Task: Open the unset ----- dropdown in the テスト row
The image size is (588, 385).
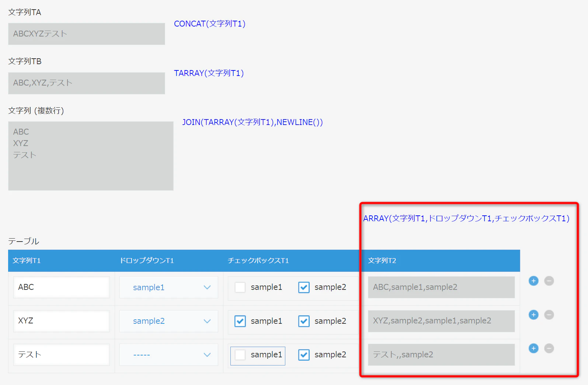Action: (169, 355)
